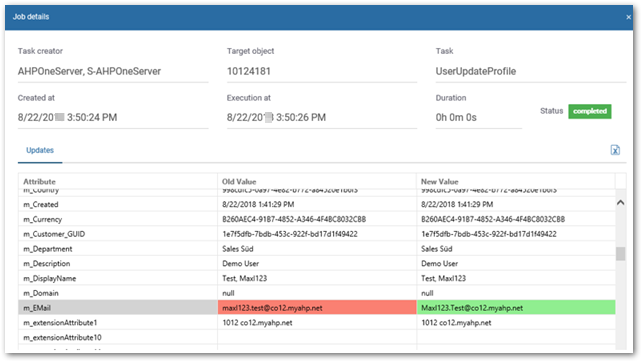
Task: Click the Execution at date field
Action: tap(322, 118)
